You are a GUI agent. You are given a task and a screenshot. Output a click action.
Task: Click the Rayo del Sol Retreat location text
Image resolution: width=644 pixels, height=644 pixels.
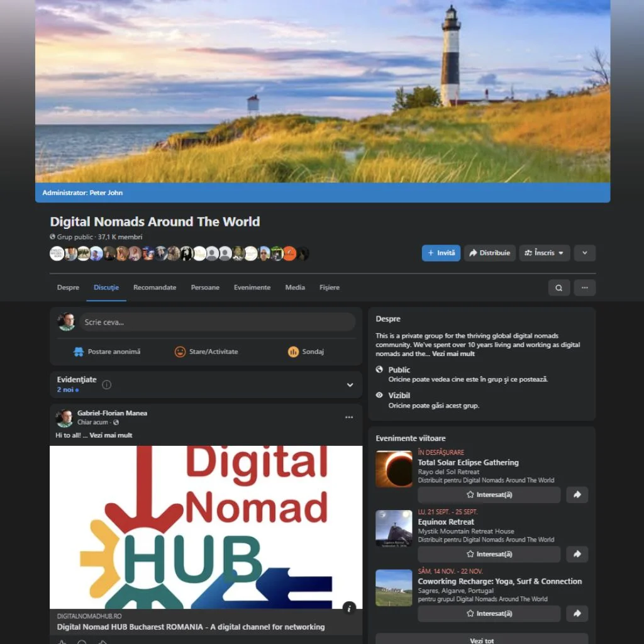click(x=448, y=472)
